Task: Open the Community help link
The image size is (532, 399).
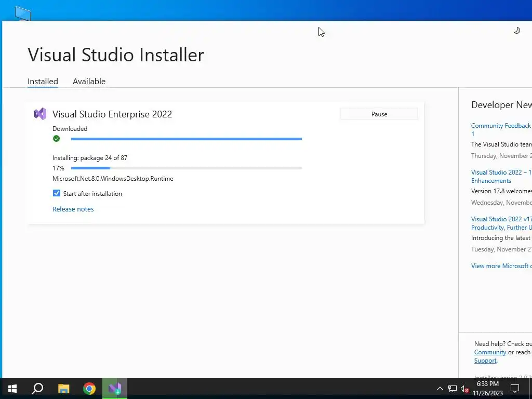Action: pyautogui.click(x=490, y=352)
